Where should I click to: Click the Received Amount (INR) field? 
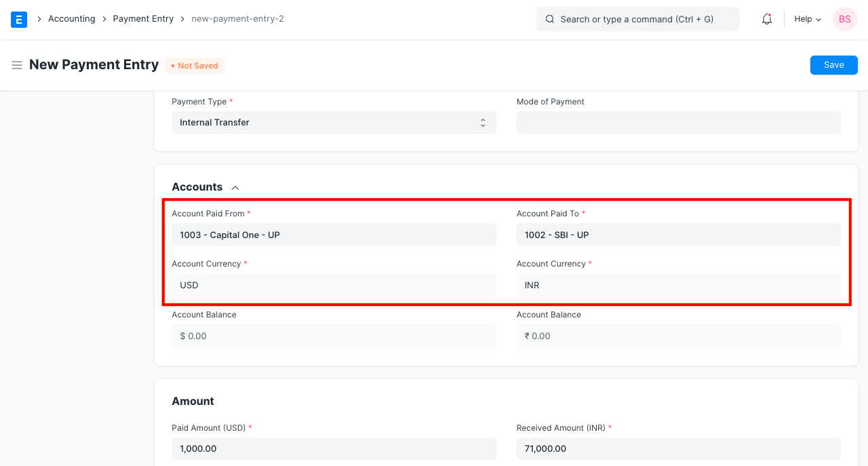[x=678, y=448]
